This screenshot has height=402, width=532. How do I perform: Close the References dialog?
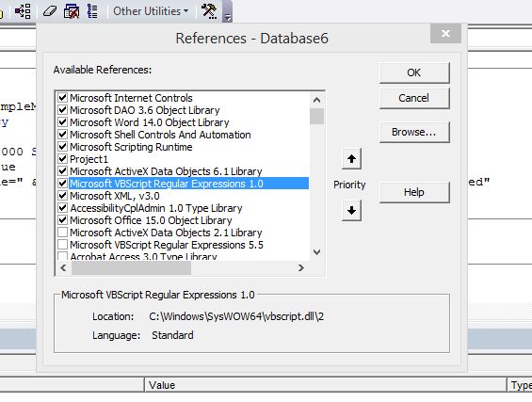445,33
